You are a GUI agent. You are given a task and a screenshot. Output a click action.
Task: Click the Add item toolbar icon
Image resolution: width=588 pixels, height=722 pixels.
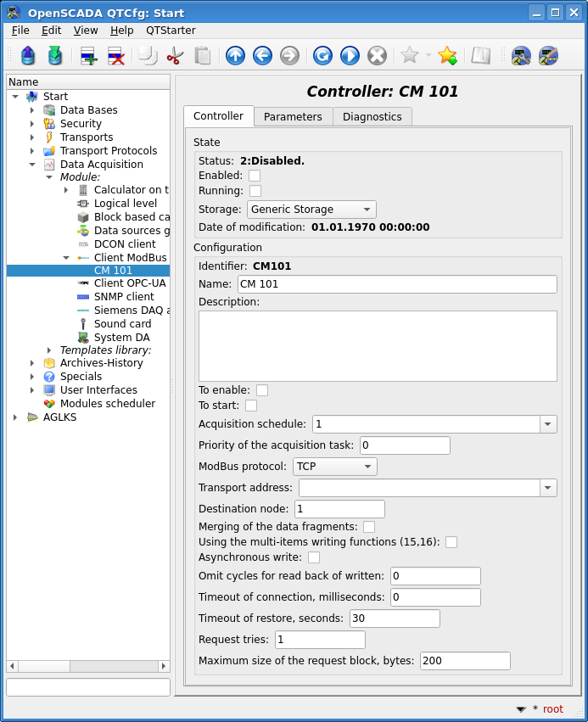[88, 56]
